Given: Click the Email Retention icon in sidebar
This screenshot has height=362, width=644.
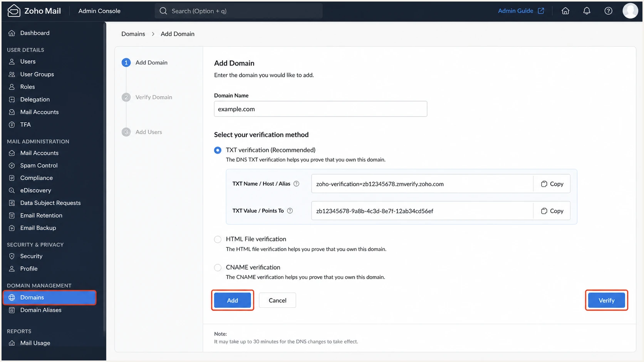Looking at the screenshot, I should (12, 215).
